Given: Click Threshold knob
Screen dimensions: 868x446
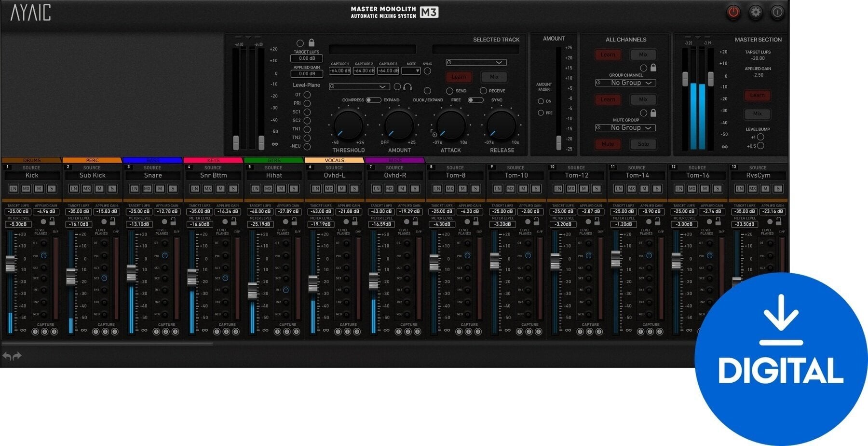Looking at the screenshot, I should 348,125.
